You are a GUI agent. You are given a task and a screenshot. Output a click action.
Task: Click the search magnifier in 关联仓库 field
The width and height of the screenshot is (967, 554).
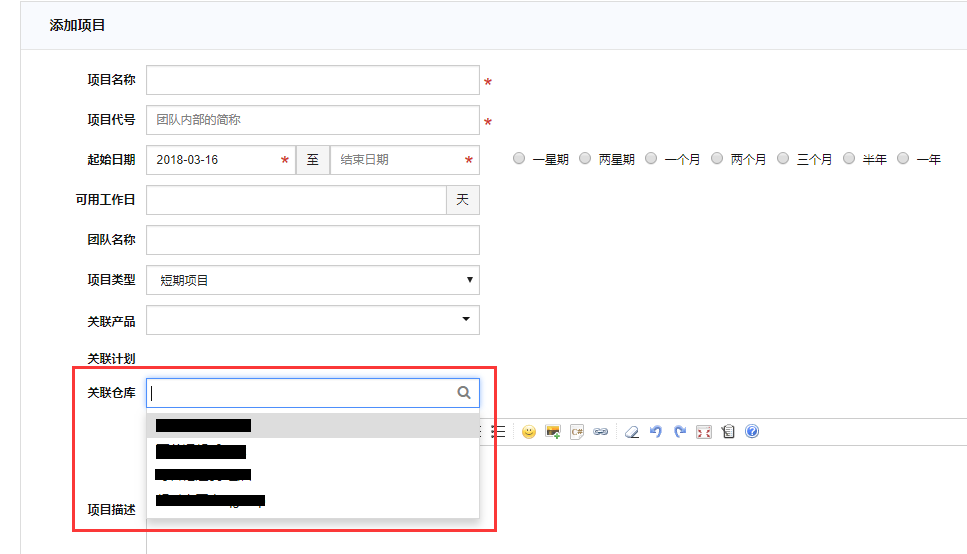(464, 392)
